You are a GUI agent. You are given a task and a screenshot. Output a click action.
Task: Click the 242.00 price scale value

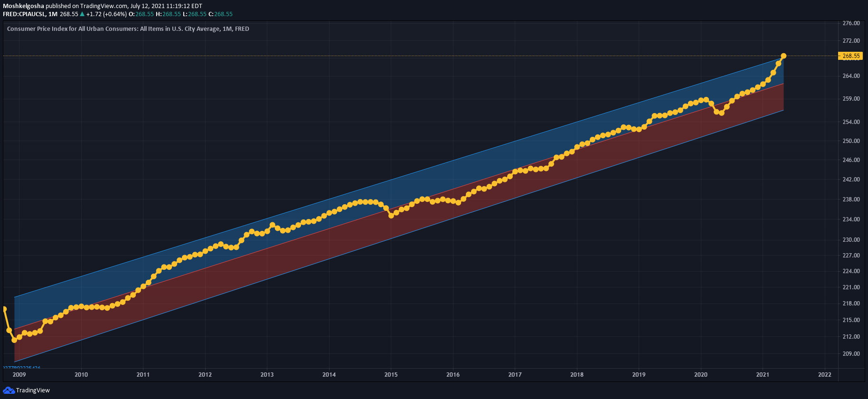[x=851, y=180]
